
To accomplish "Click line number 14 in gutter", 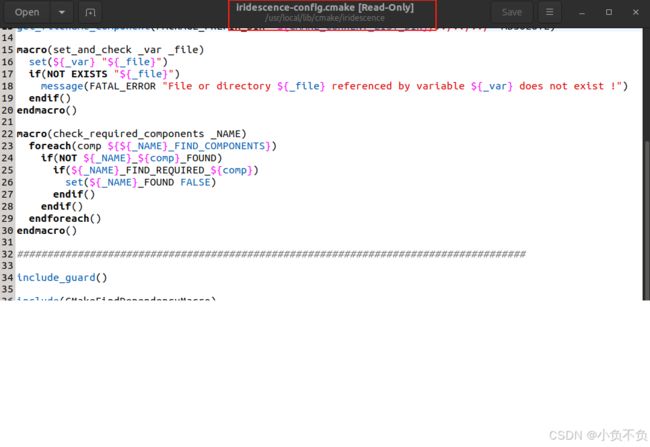I will coord(7,38).
